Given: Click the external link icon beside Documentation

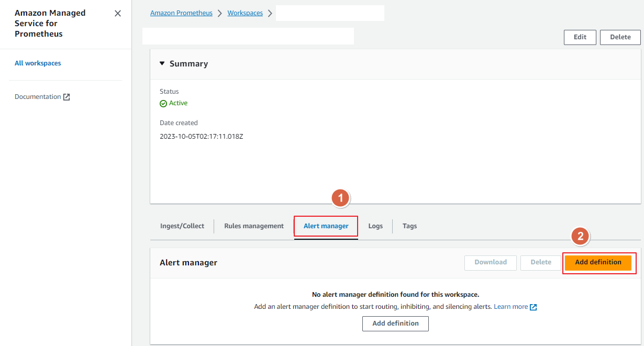Looking at the screenshot, I should point(66,97).
